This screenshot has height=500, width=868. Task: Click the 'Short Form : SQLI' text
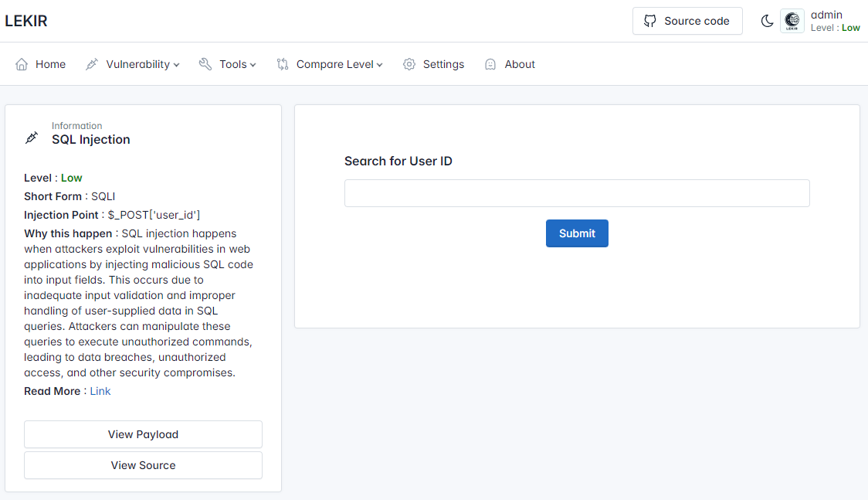[x=70, y=196]
